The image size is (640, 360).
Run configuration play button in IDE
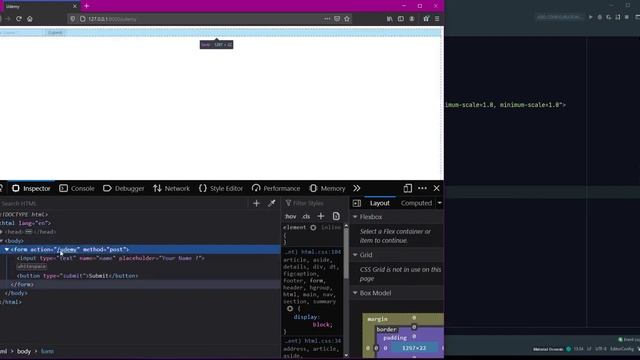pos(590,17)
